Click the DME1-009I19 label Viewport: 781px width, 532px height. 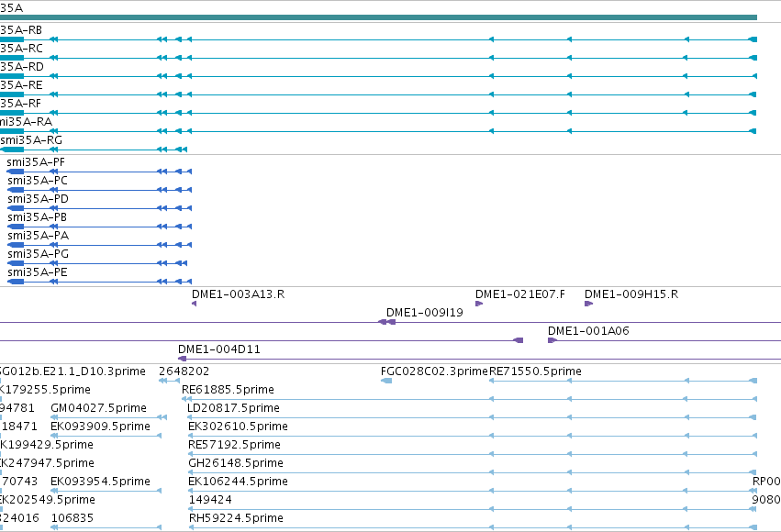[x=424, y=313]
